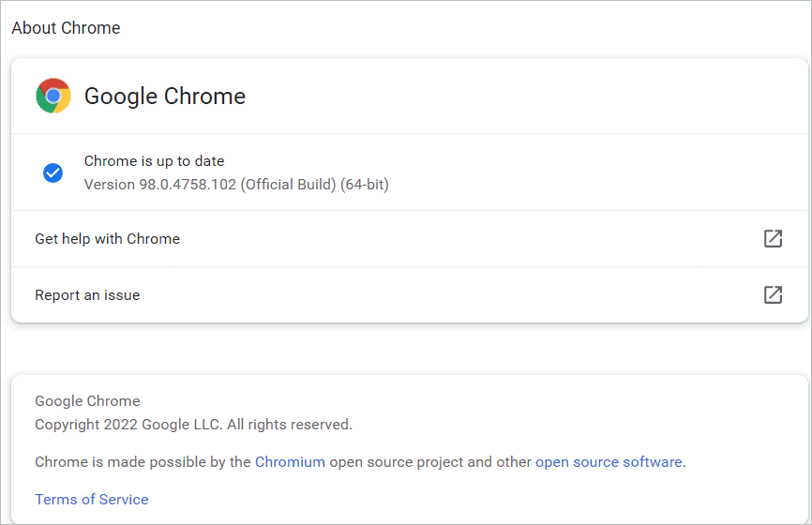Click Google Chrome text in footer card
The height and width of the screenshot is (525, 812).
87,401
